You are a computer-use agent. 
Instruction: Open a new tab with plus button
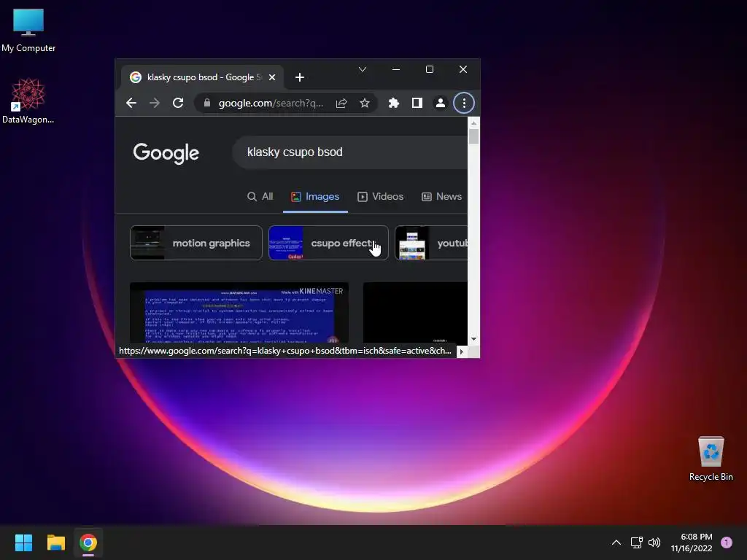pyautogui.click(x=300, y=77)
